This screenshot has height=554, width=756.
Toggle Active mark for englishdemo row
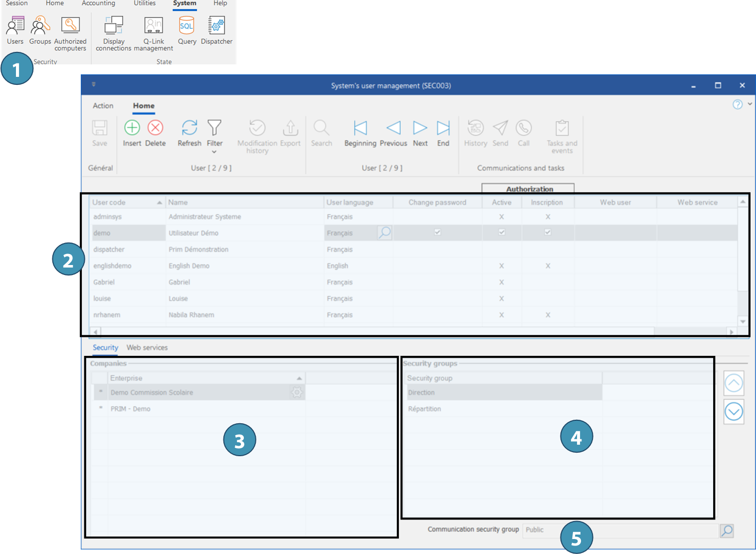point(502,266)
